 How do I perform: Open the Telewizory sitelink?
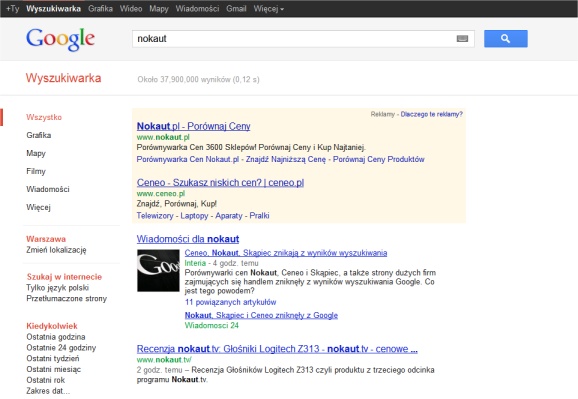155,216
